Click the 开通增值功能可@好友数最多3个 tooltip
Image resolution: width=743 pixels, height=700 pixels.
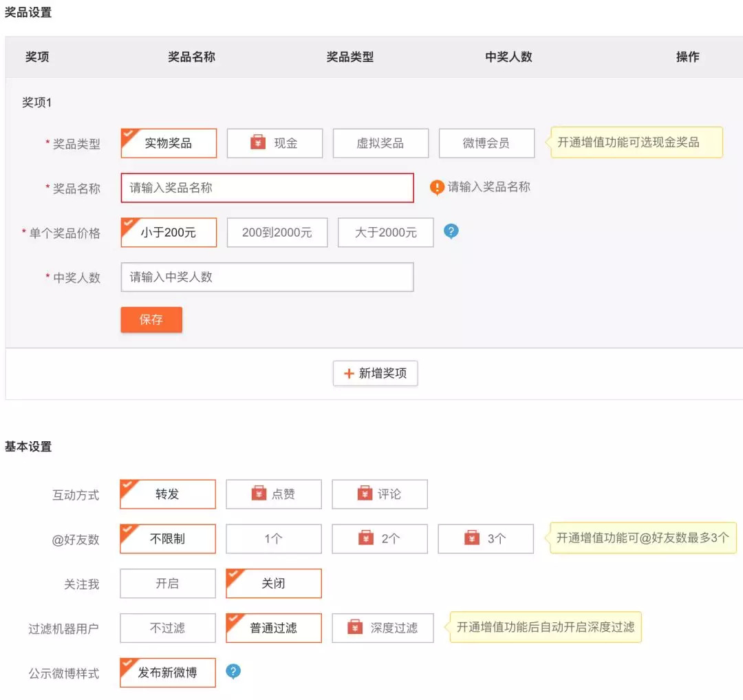click(x=642, y=538)
